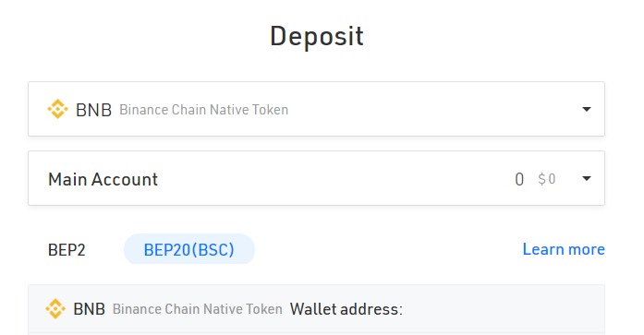Click the BNB logo in coin selector
Image resolution: width=644 pixels, height=335 pixels.
57,109
